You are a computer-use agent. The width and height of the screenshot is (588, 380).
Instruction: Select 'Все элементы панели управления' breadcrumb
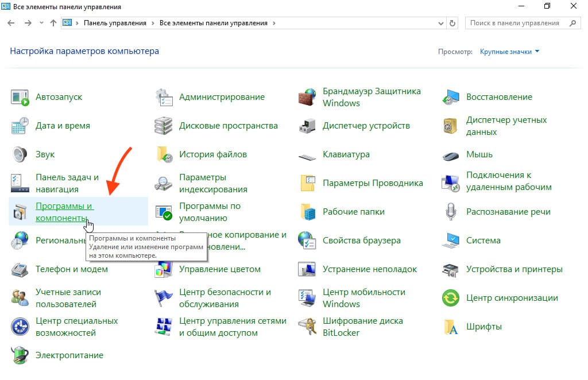(213, 23)
